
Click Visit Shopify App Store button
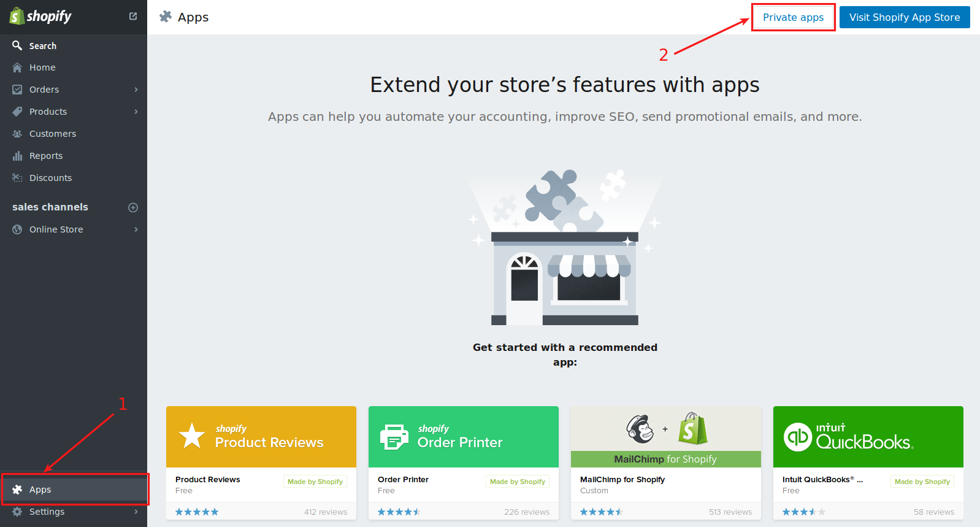click(905, 17)
